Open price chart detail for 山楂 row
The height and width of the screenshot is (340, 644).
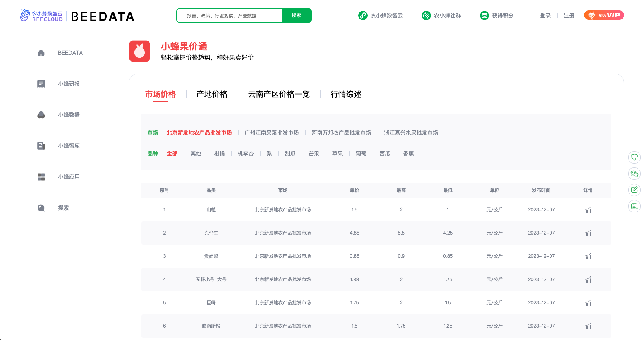[x=587, y=210]
